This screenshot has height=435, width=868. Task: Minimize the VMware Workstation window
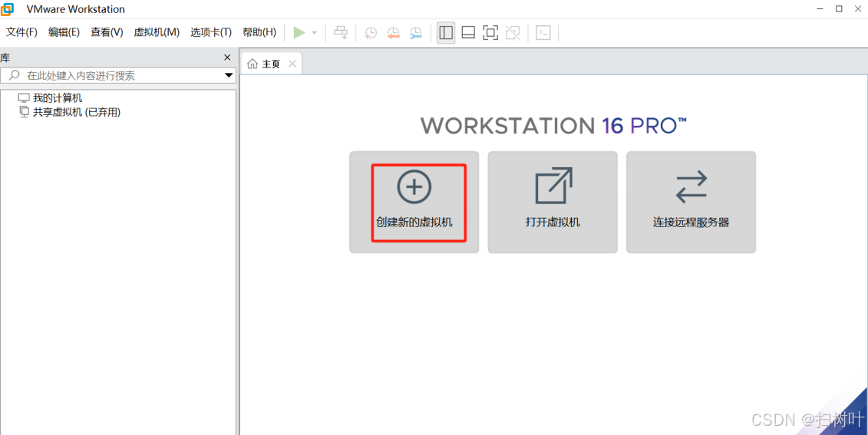820,9
